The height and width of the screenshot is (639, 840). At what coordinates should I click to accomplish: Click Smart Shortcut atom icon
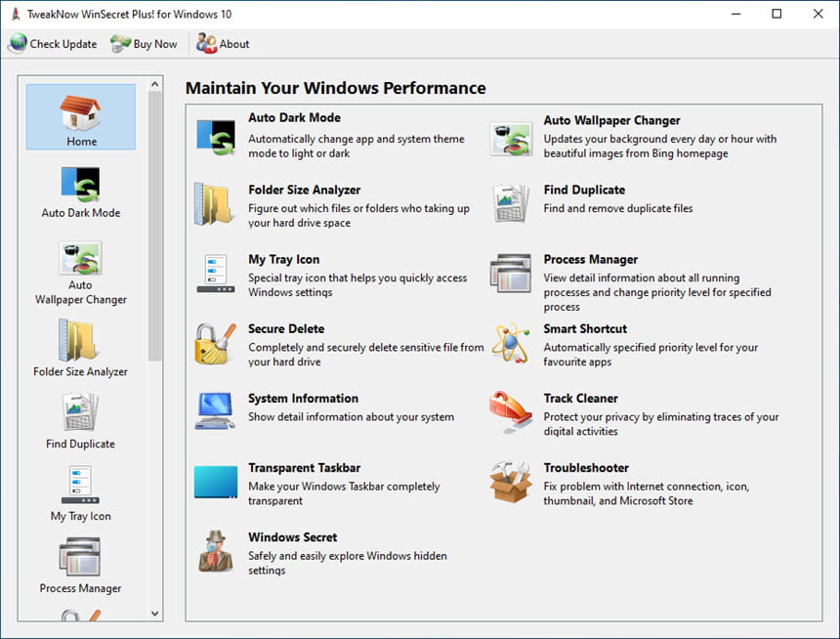[x=511, y=343]
